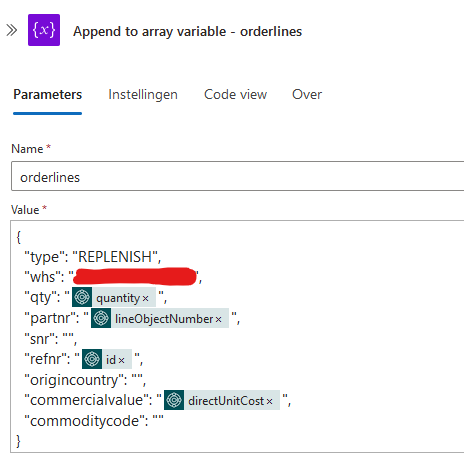This screenshot has height=474, width=464.
Task: Click the "refnr" key text
Action: coord(45,359)
